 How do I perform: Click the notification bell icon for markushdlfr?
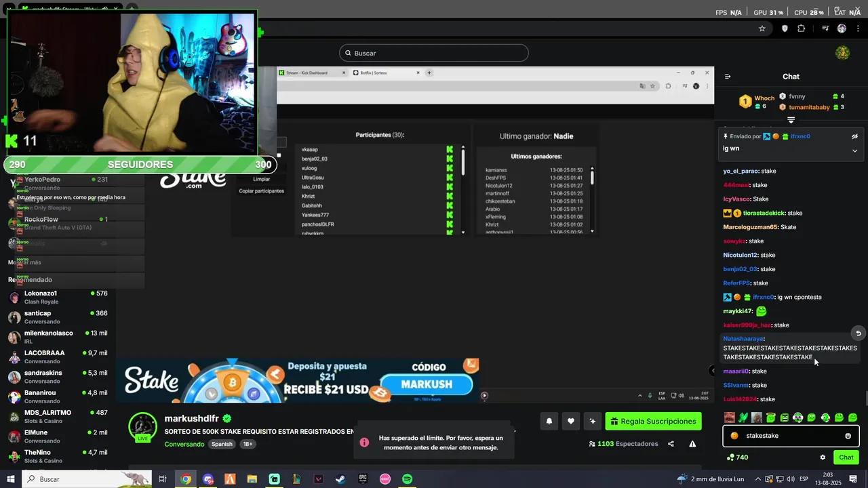pyautogui.click(x=549, y=421)
